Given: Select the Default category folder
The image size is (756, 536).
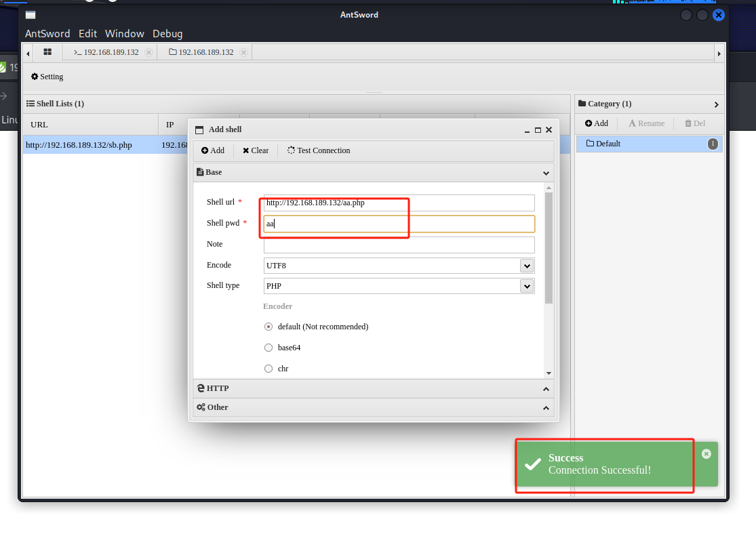Looking at the screenshot, I should 649,144.
